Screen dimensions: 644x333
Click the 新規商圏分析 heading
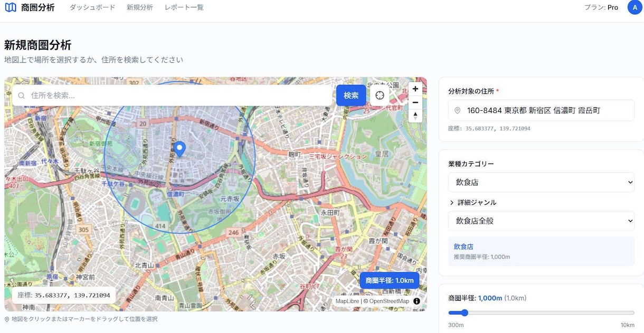tap(37, 45)
